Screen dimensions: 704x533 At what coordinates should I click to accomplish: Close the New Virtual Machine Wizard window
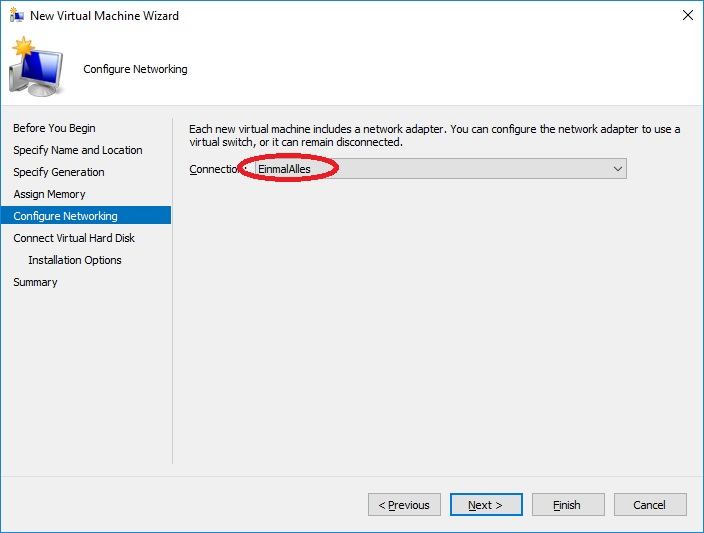point(687,16)
